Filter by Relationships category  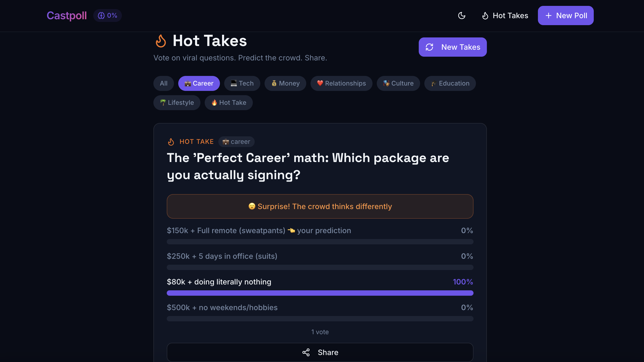tap(341, 83)
